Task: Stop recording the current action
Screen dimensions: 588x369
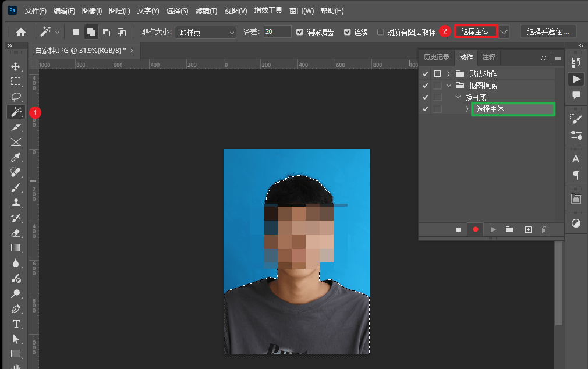Action: (x=458, y=229)
